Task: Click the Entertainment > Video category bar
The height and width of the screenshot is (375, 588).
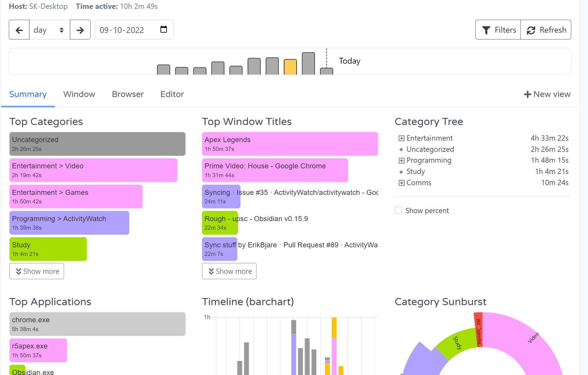Action: point(93,170)
